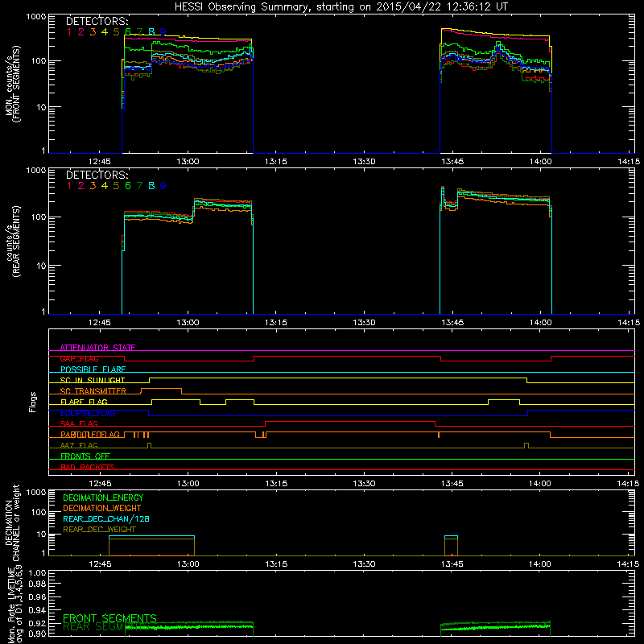
Task: Click the DECIMATION_ENERGY legend entry
Action: [103, 497]
